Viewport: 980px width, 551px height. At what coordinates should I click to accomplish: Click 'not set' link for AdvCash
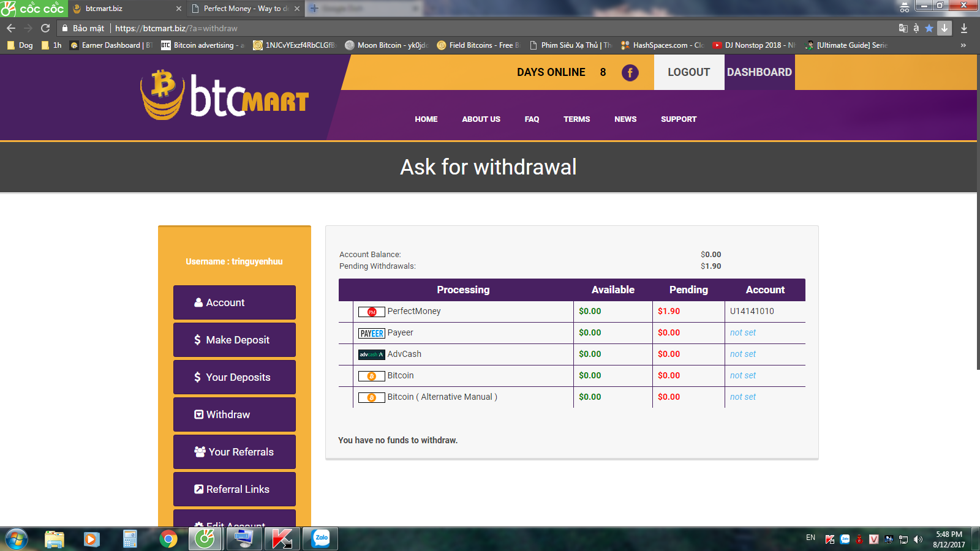click(x=743, y=354)
